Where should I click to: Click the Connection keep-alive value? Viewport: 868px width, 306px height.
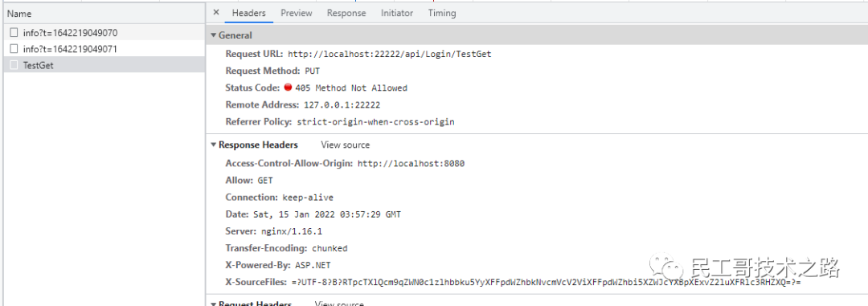click(308, 198)
